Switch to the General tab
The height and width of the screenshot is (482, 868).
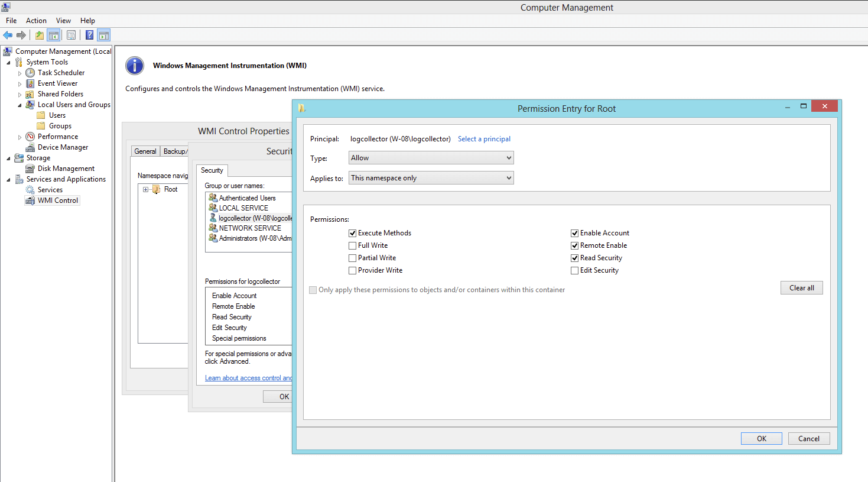tap(145, 151)
